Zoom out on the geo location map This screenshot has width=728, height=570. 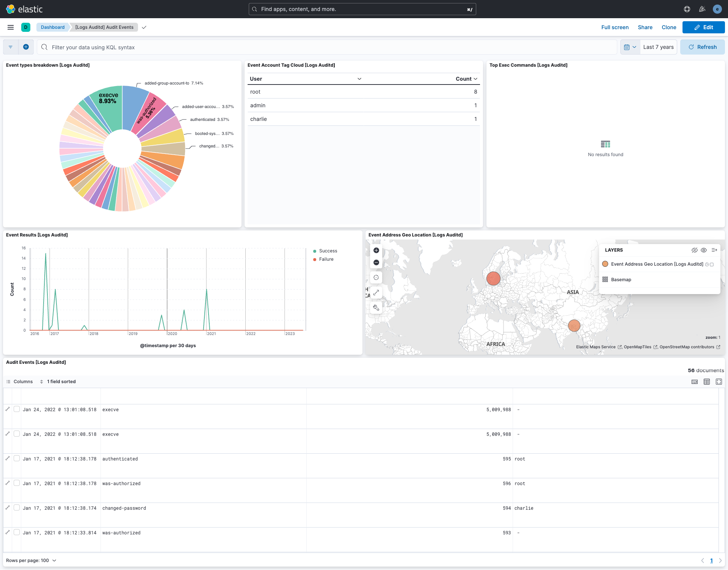click(376, 262)
